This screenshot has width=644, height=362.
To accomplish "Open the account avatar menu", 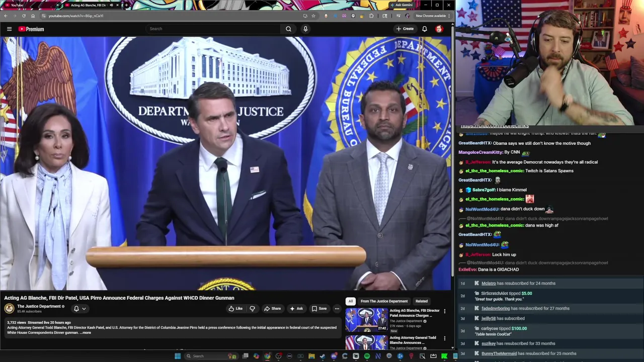I will [x=439, y=29].
